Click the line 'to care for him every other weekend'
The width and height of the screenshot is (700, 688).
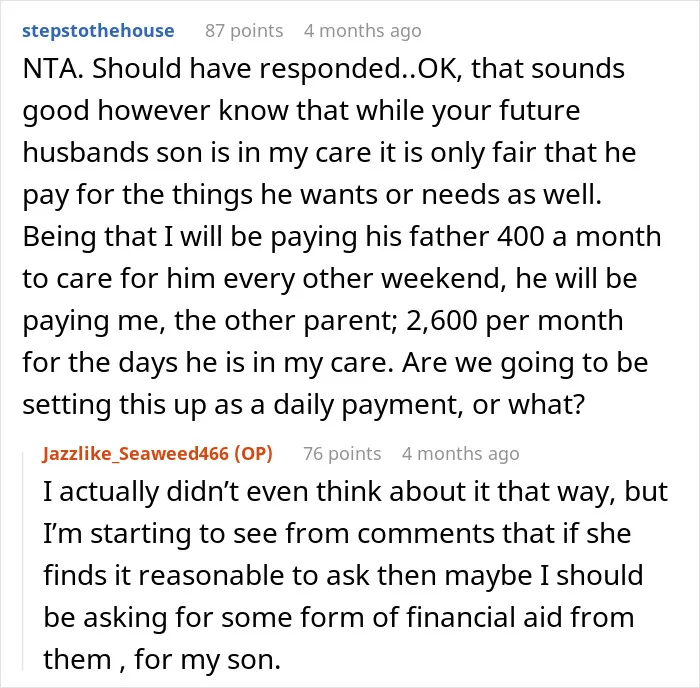coord(330,279)
